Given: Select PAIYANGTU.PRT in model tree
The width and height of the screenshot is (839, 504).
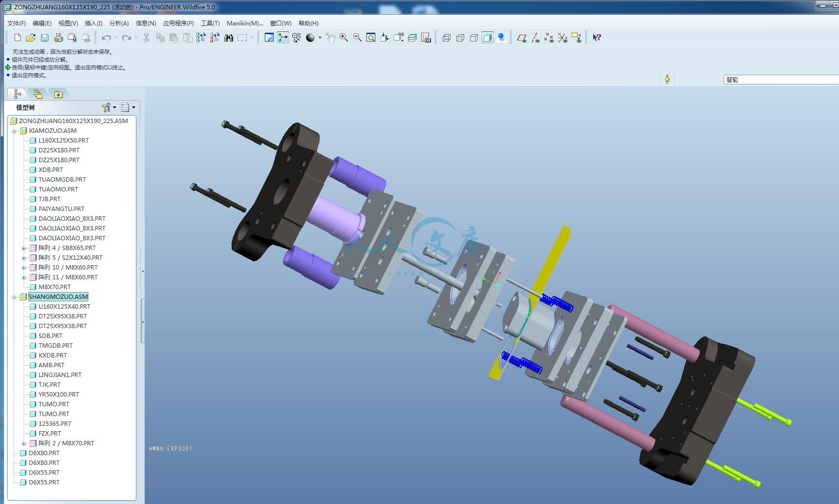Looking at the screenshot, I should click(x=61, y=209).
